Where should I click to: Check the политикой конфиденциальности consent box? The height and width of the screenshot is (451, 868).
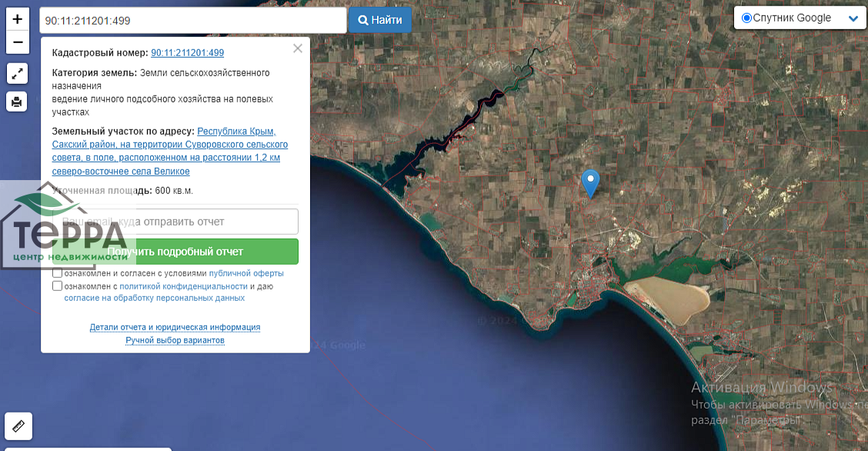tap(58, 286)
